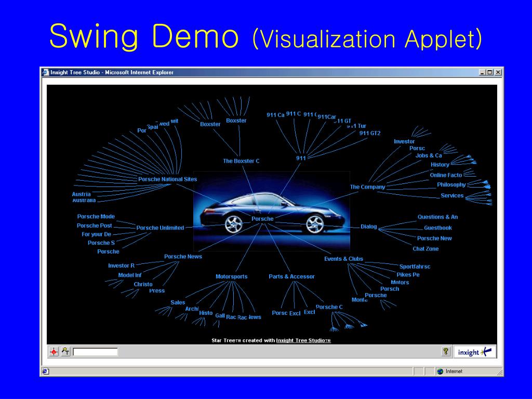The height and width of the screenshot is (399, 532).
Task: Maximize the Internet Explorer window
Action: pos(489,72)
